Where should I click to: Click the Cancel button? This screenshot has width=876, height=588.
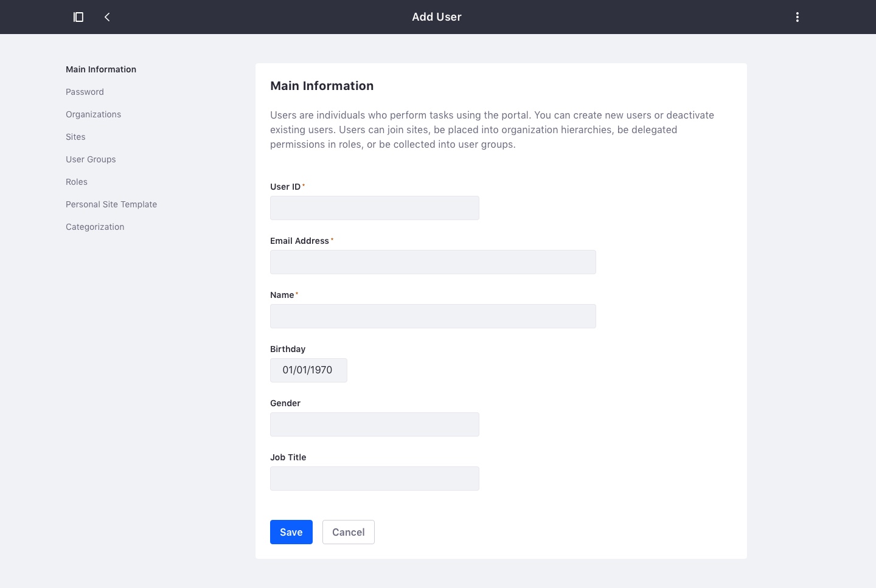pos(348,532)
